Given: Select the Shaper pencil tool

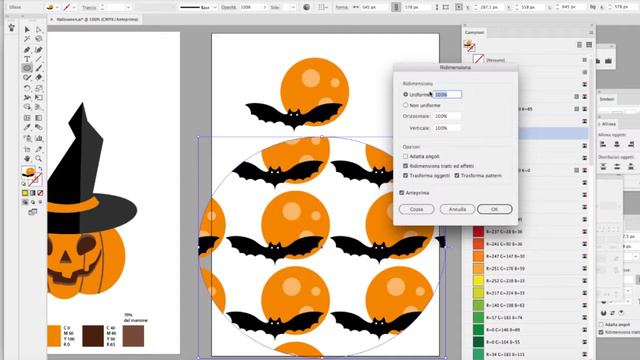Looking at the screenshot, I should coord(27,78).
